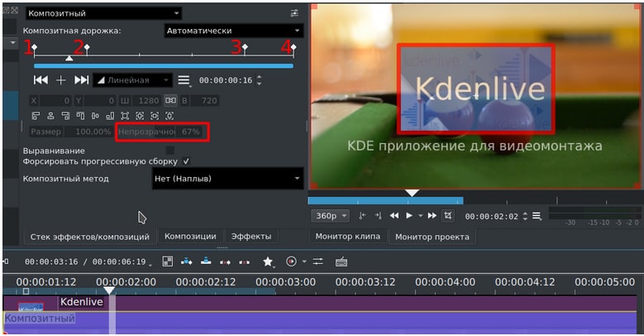This screenshot has height=336, width=644.
Task: Expand preview render options arrow
Action: [x=304, y=262]
